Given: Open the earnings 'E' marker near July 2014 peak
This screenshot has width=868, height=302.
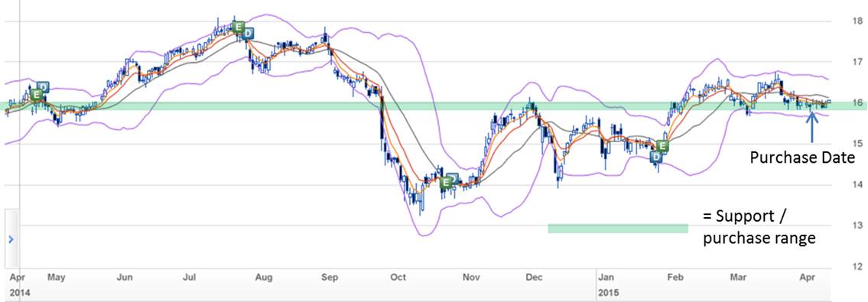Looking at the screenshot, I should tap(238, 27).
